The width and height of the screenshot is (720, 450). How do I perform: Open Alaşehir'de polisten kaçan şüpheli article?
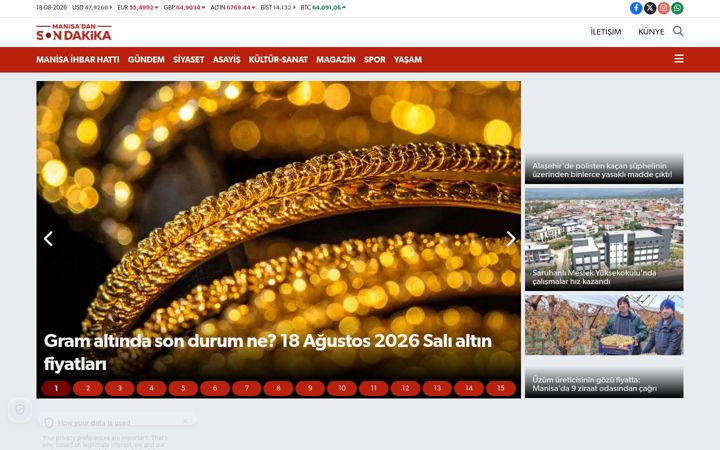(x=602, y=170)
